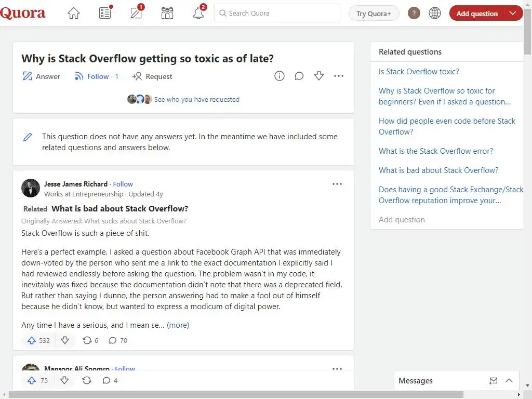Open the question info icon
The height and width of the screenshot is (399, 532).
(279, 76)
